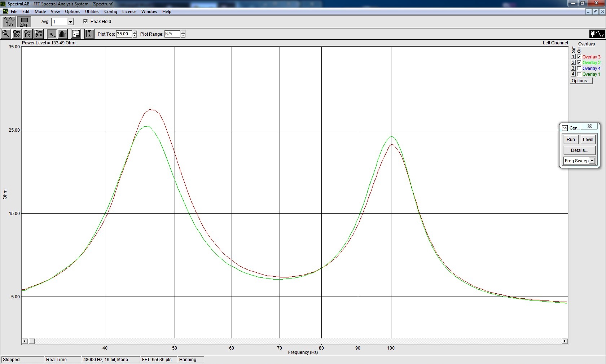Open the settings dialog toolbar icon
This screenshot has width=606, height=364.
click(x=76, y=34)
